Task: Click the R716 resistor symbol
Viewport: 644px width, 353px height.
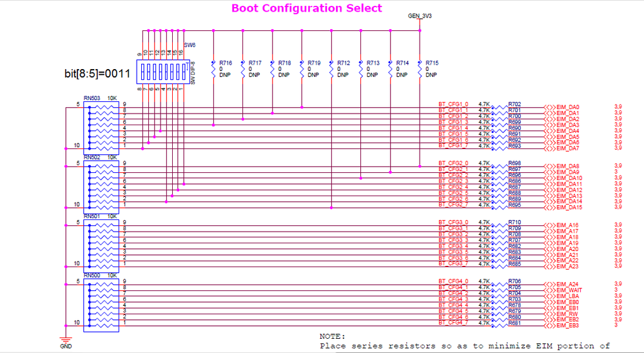Action: pyautogui.click(x=213, y=68)
